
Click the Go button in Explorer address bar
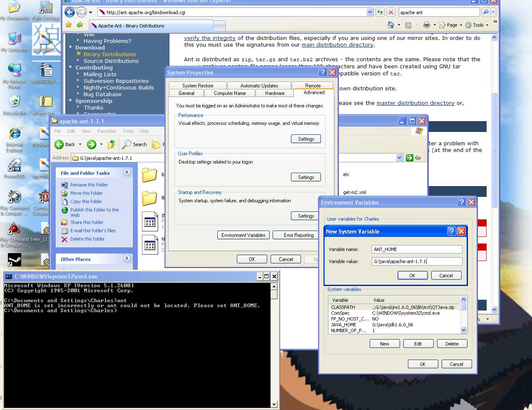[413, 158]
